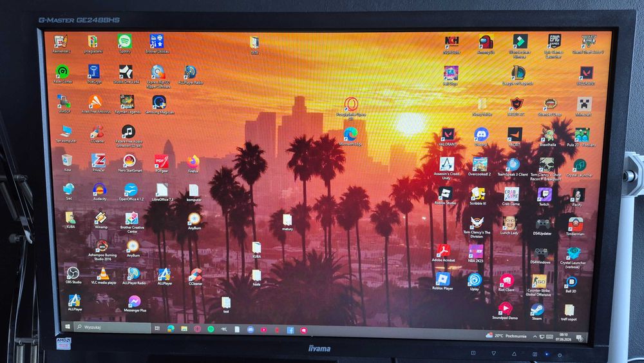Open the VLC media player shortcut
This screenshot has height=363, width=644.
point(103,276)
